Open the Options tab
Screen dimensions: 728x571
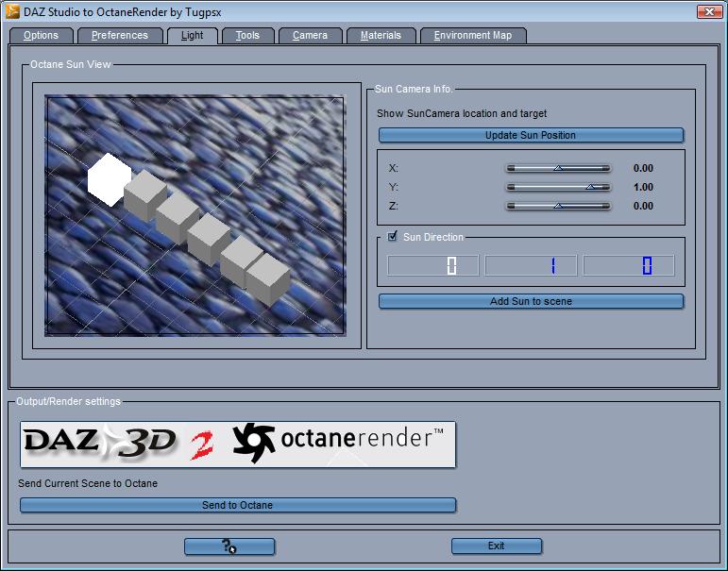pyautogui.click(x=41, y=36)
